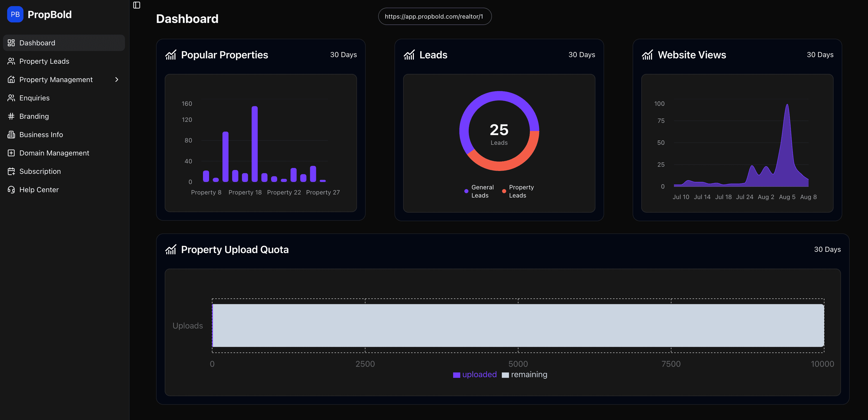Switch to the Dashboard menu item
This screenshot has height=420, width=868.
point(37,43)
